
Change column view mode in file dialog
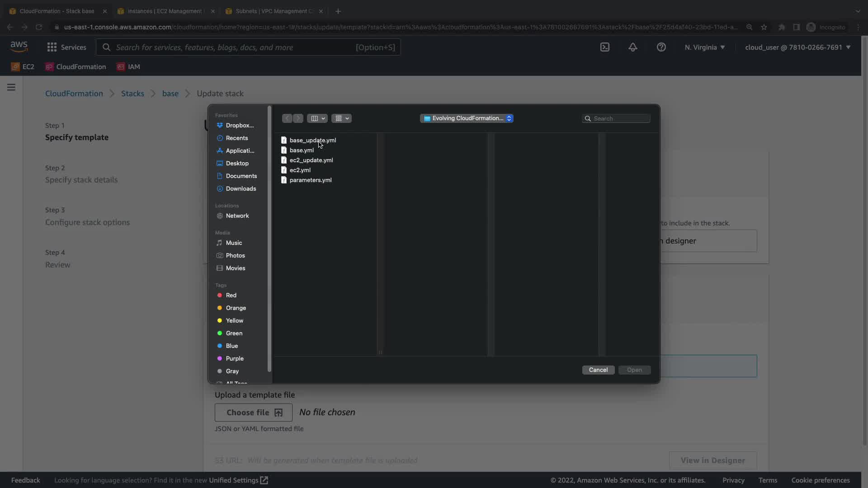317,118
